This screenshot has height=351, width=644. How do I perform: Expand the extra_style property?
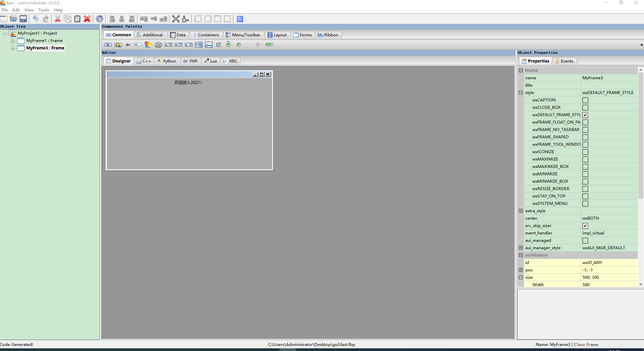[521, 211]
